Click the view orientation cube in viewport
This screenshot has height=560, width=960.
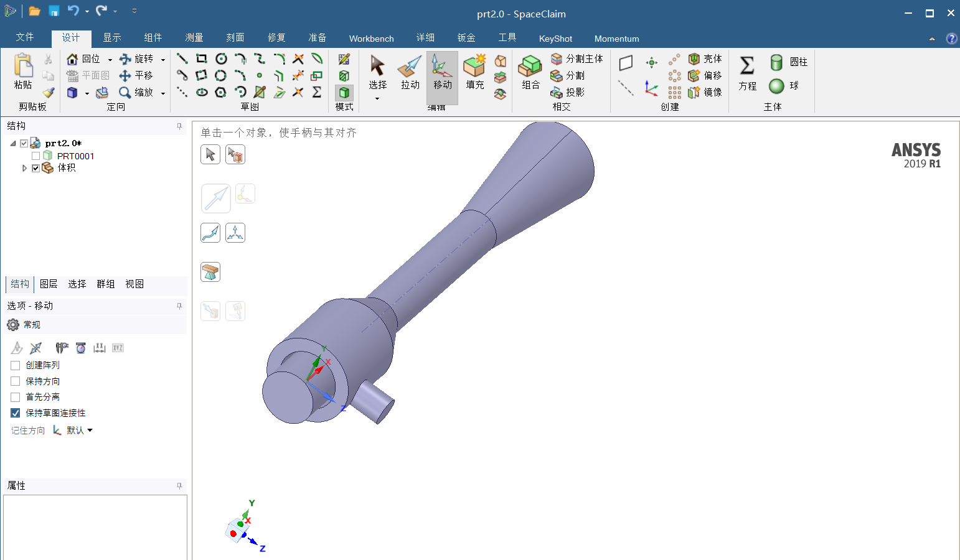coord(237,530)
